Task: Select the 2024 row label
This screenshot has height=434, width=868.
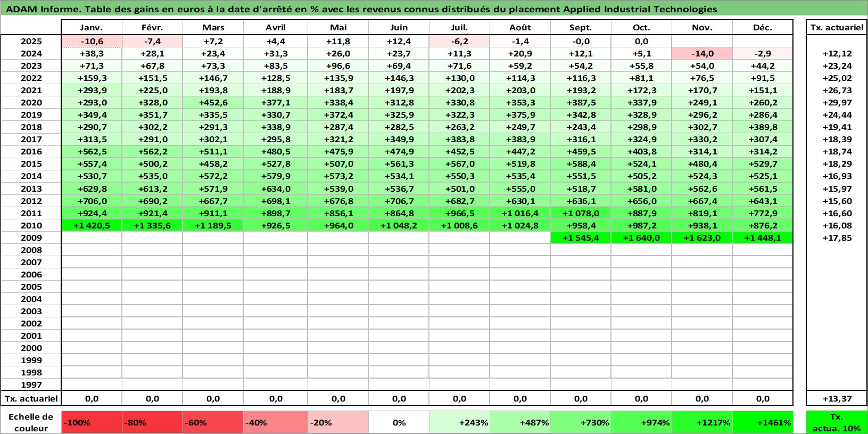Action: pyautogui.click(x=31, y=53)
